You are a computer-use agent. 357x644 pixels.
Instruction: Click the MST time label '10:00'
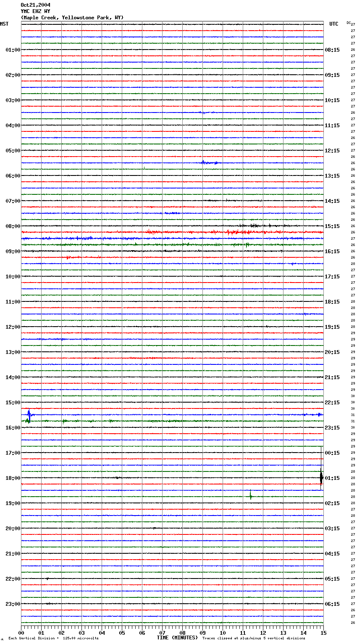[x=13, y=277]
